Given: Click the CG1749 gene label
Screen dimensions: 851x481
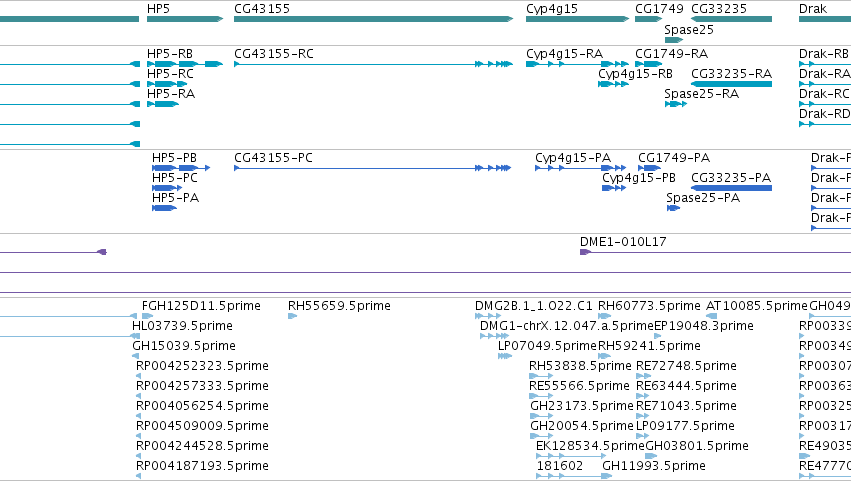Looking at the screenshot, I should pyautogui.click(x=659, y=9).
